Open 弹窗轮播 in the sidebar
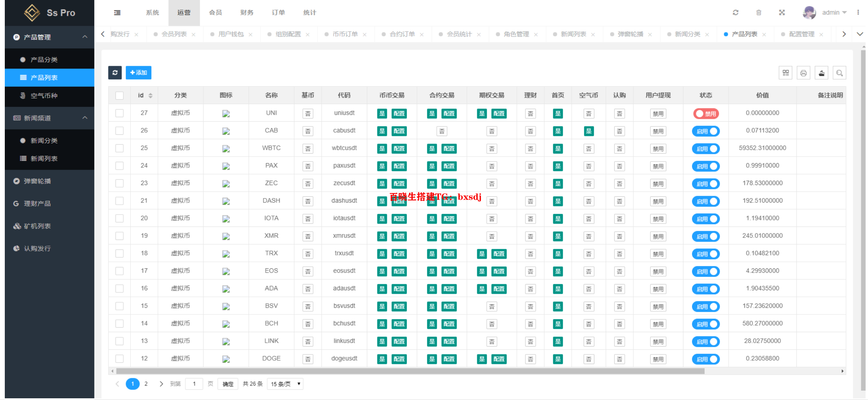 37,181
